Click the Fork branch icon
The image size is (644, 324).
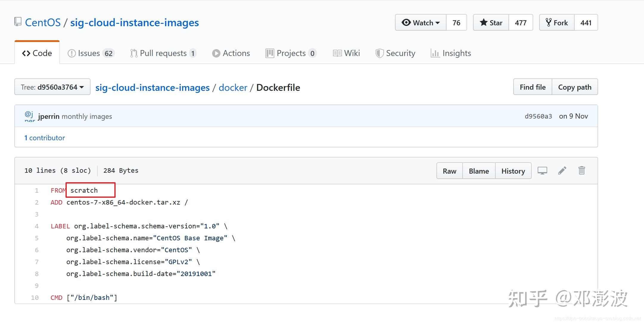point(549,22)
